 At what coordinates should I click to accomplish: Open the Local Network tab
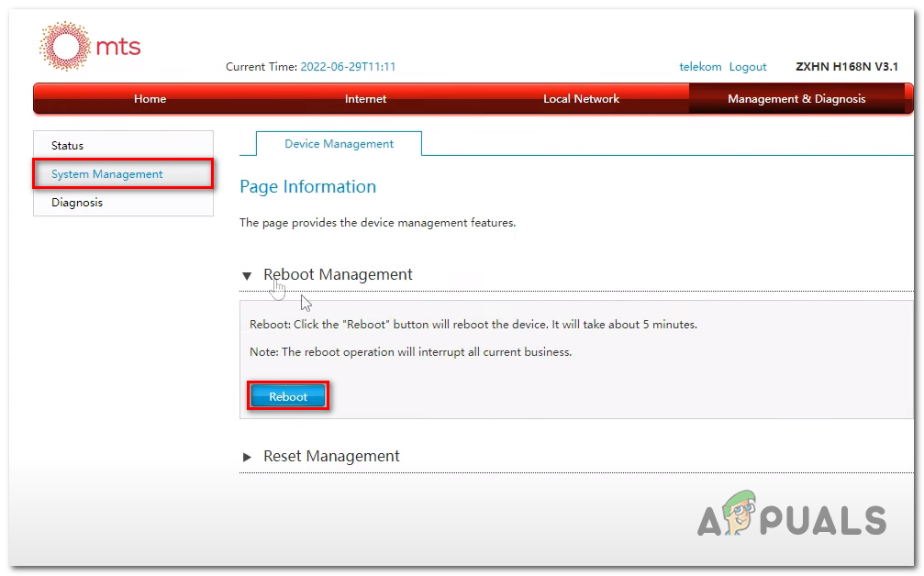[x=581, y=99]
